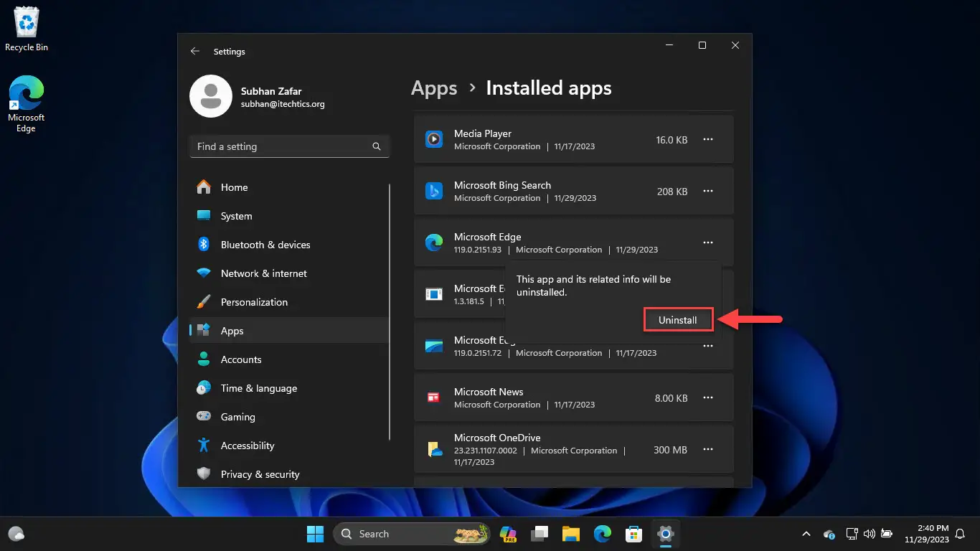Open Gaming settings

(289, 417)
